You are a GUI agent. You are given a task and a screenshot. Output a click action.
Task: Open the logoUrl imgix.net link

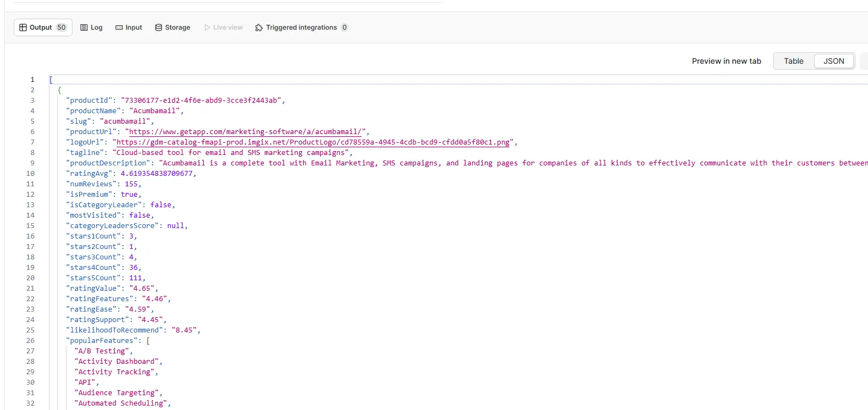[x=313, y=142]
